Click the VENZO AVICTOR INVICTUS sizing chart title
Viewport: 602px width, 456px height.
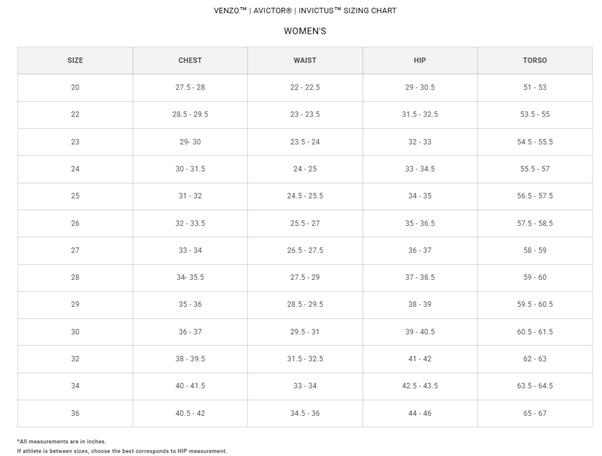[x=305, y=10]
